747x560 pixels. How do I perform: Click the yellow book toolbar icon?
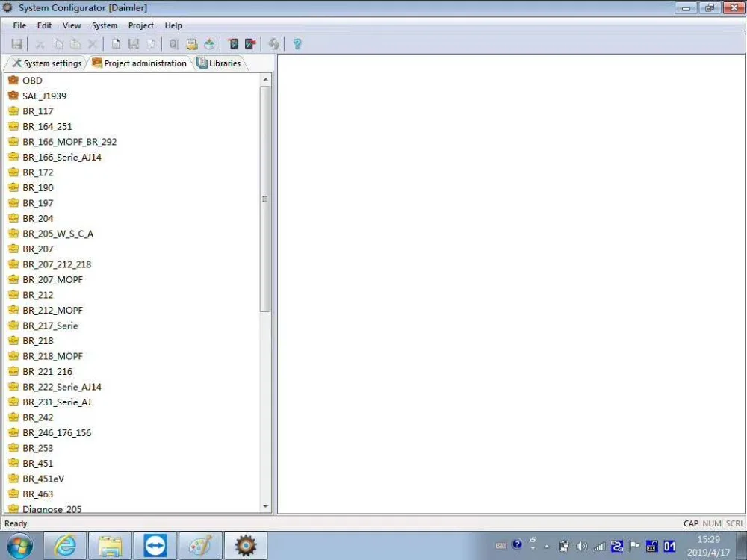click(x=191, y=44)
